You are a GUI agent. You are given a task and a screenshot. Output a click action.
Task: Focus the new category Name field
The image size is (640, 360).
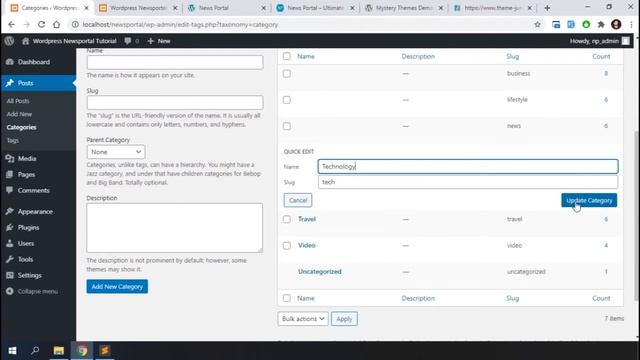[x=175, y=62]
